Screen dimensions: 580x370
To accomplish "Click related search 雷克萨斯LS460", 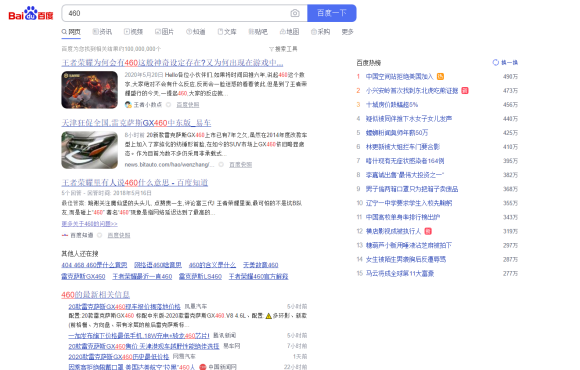I will click(200, 276).
